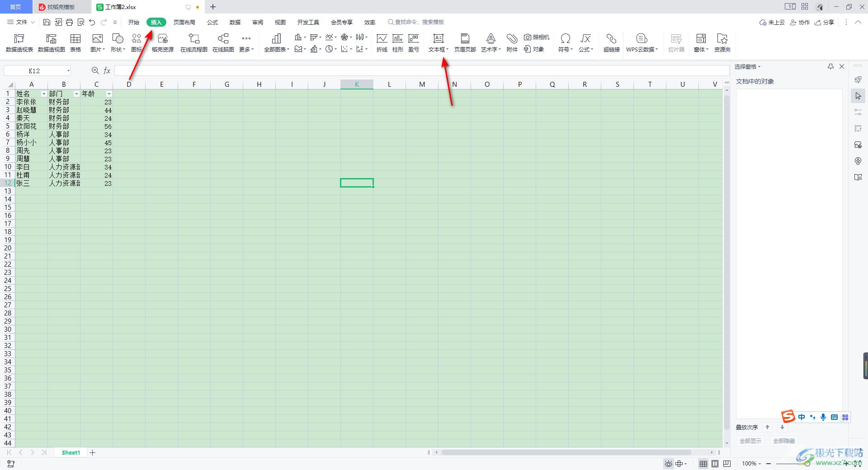Open the 文件 File menu
Image resolution: width=868 pixels, height=470 pixels.
point(21,22)
